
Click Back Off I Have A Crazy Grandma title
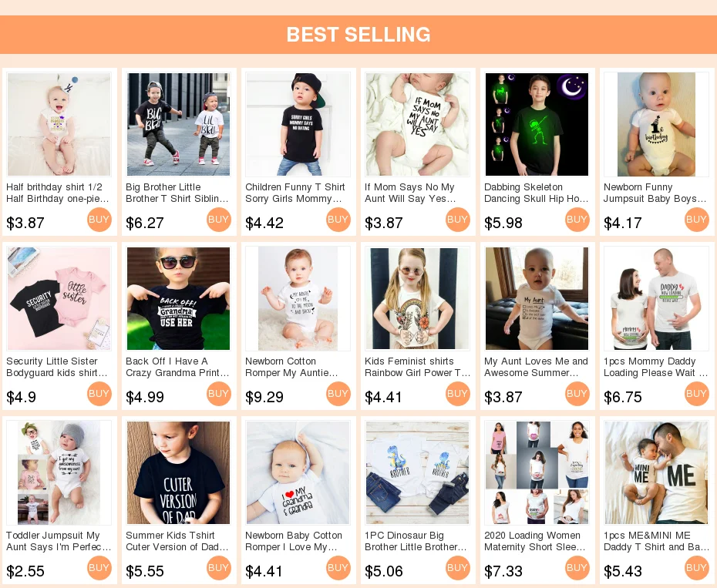point(177,367)
